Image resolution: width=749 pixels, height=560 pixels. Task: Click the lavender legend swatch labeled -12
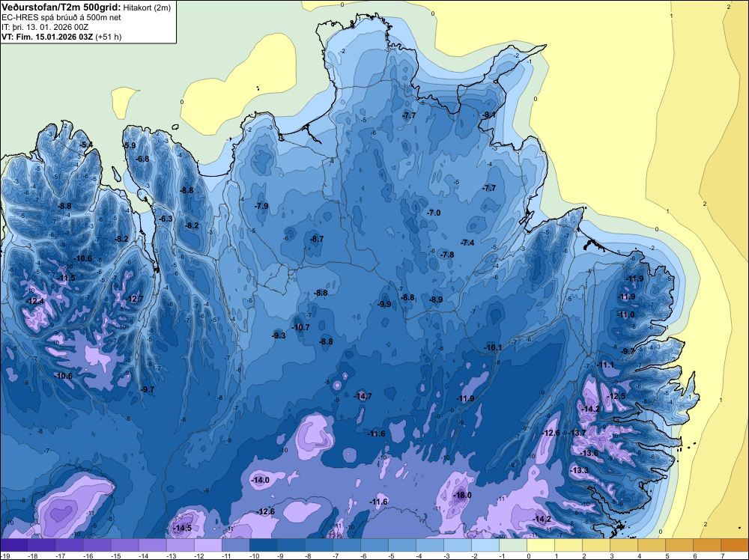(208, 545)
